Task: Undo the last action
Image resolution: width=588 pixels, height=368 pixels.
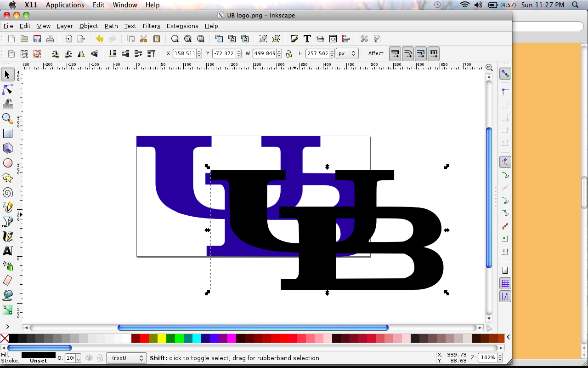Action: [x=100, y=39]
